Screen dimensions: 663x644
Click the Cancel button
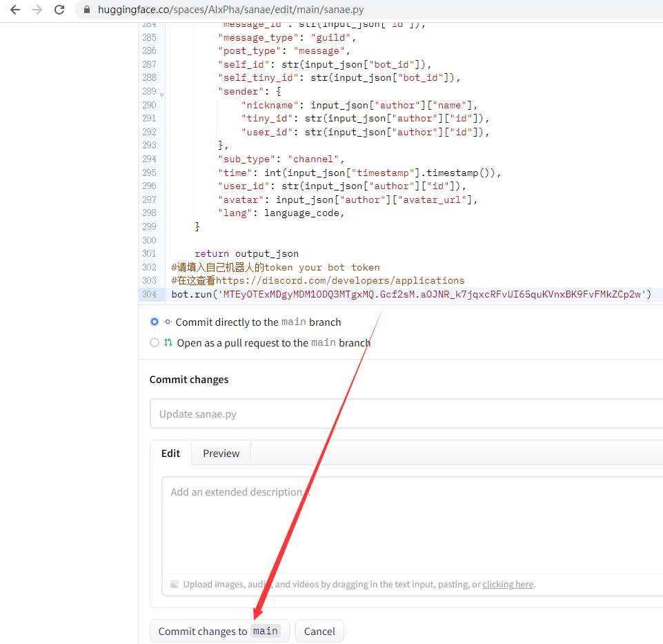click(319, 631)
